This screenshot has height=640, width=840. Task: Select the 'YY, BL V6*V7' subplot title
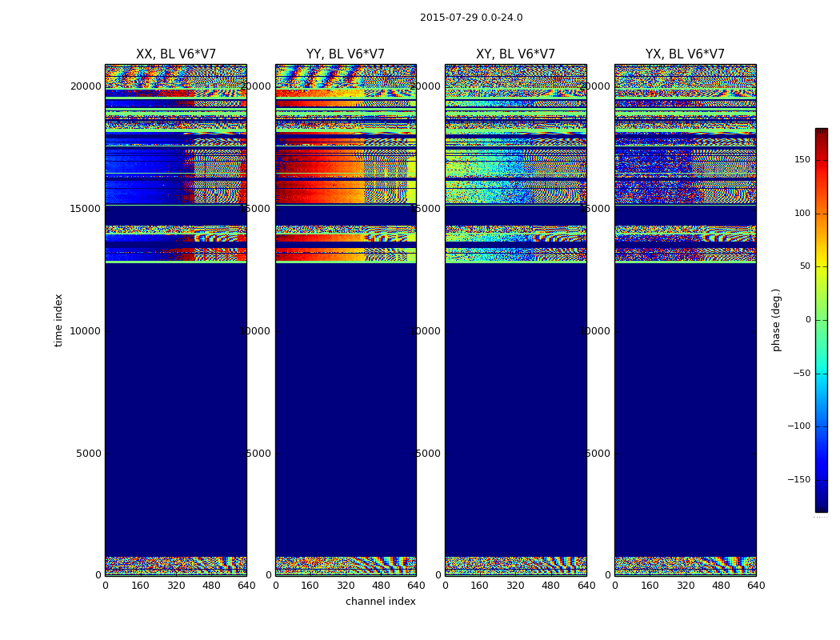(346, 54)
